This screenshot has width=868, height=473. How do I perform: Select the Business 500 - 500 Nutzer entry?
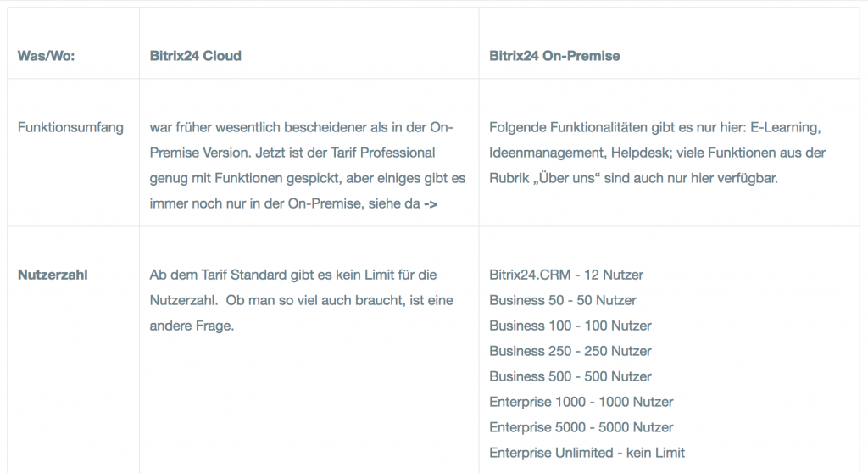[x=570, y=377]
